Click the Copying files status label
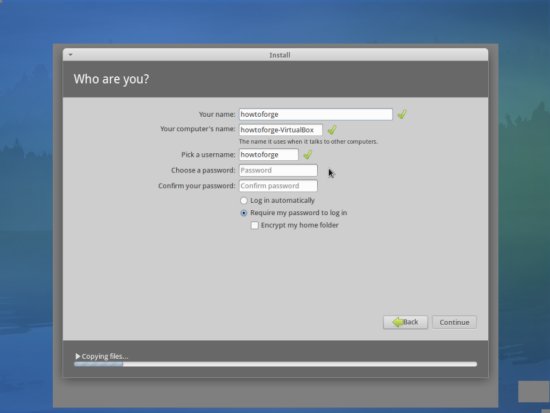550x413 pixels. click(x=105, y=357)
